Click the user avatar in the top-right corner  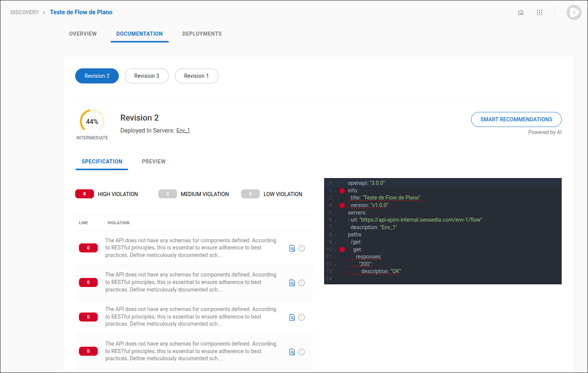tap(574, 12)
